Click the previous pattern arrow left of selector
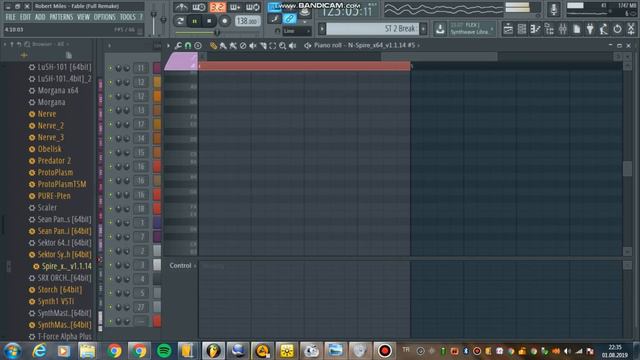The image size is (640, 360). click(x=322, y=29)
